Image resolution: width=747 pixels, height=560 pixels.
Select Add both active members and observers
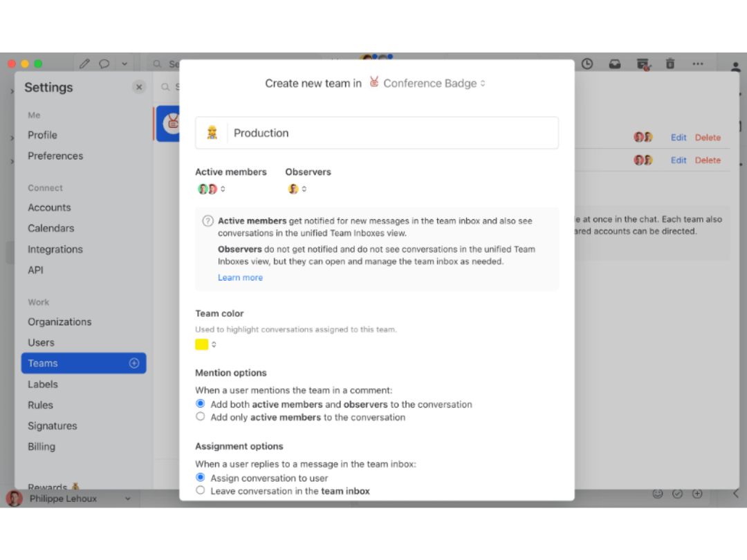coord(200,404)
